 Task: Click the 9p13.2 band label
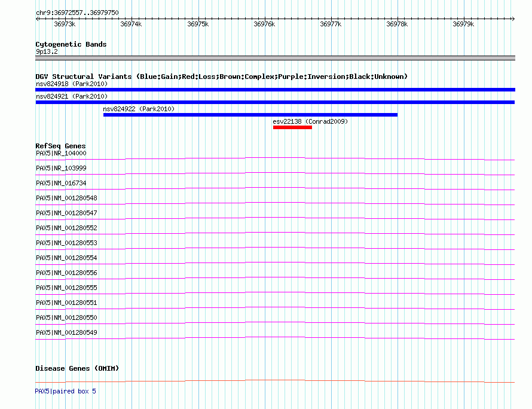[x=47, y=51]
